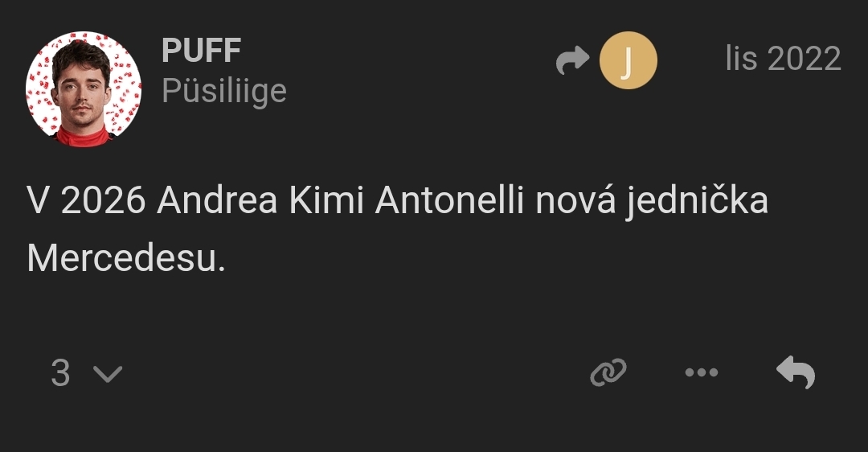
Task: Open PUFF's profile picture
Action: tap(84, 88)
